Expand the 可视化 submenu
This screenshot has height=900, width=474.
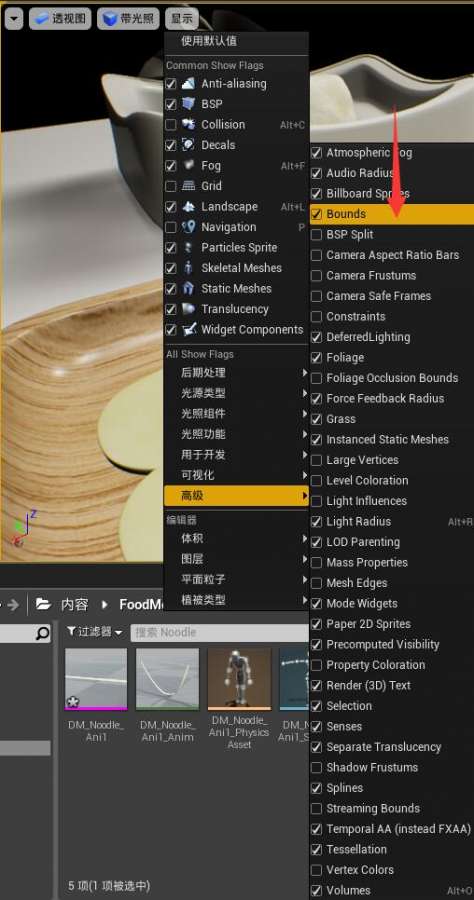pos(236,475)
